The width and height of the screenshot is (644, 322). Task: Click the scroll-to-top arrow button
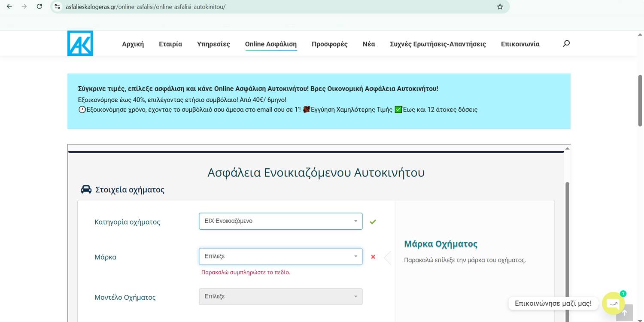(x=625, y=313)
